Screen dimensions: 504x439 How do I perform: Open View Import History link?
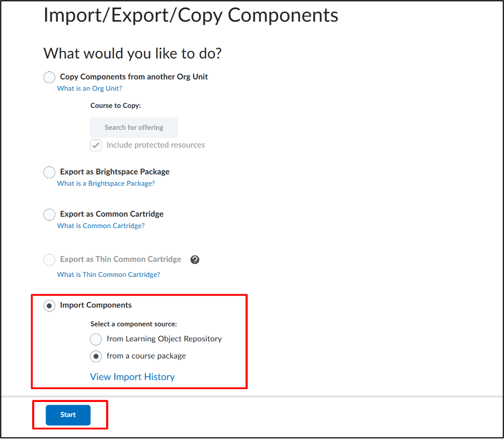point(132,377)
